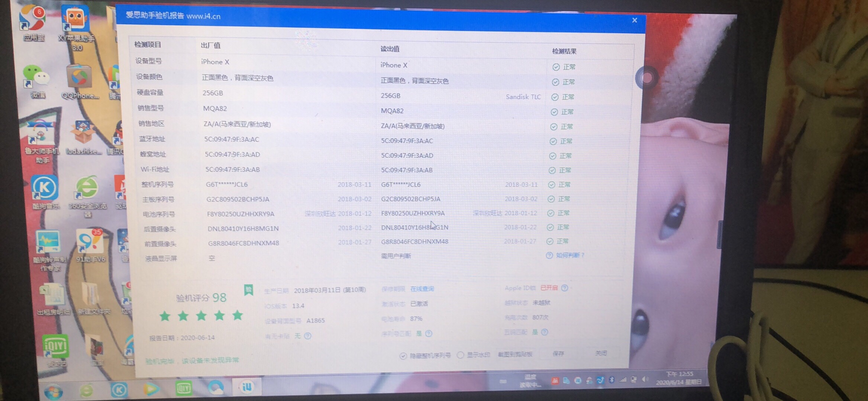This screenshot has height=401, width=868.
Task: Open iQIYI icon in the taskbar
Action: point(184,388)
